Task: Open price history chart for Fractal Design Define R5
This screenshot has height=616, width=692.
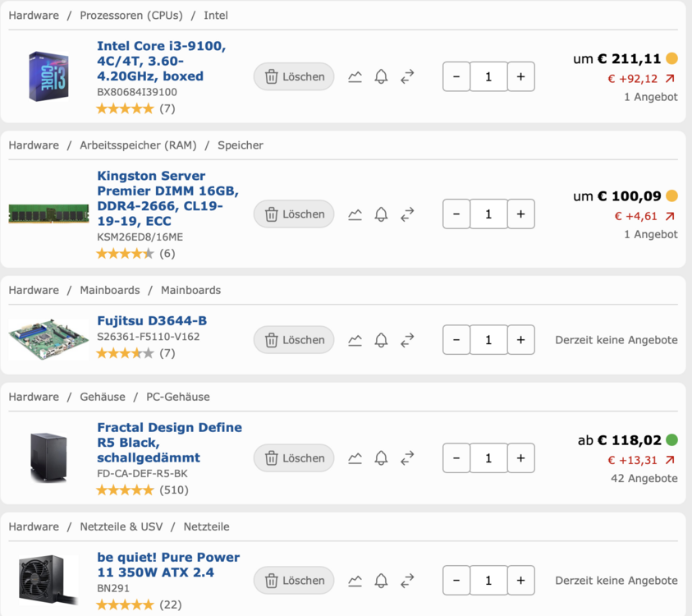Action: [x=355, y=458]
